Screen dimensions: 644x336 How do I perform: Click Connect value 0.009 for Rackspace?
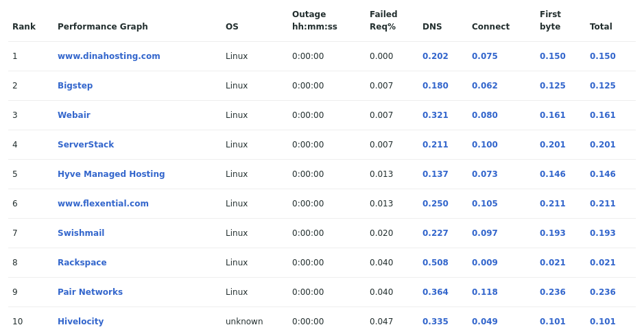(485, 263)
